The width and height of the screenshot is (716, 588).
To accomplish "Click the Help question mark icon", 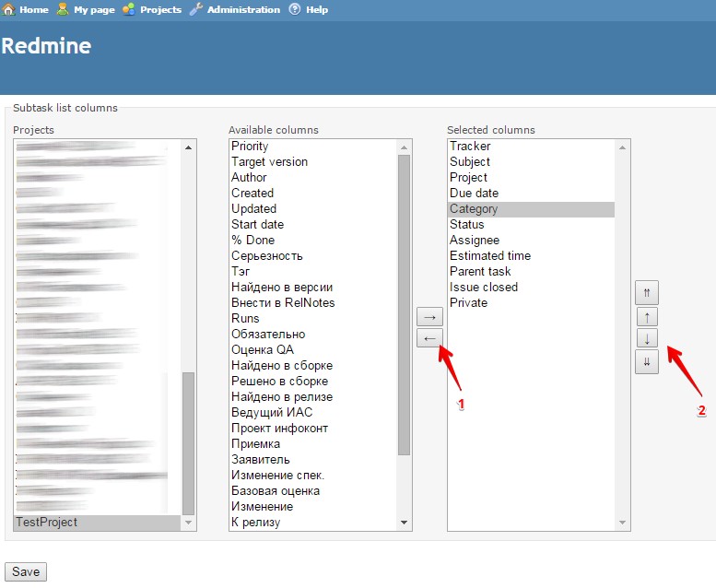I will tap(295, 9).
